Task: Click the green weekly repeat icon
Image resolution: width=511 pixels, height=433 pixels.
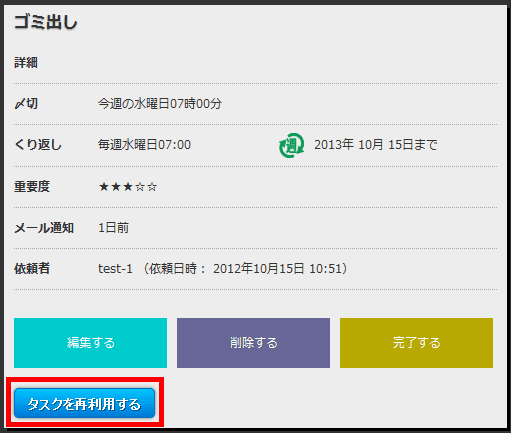Action: pos(291,145)
